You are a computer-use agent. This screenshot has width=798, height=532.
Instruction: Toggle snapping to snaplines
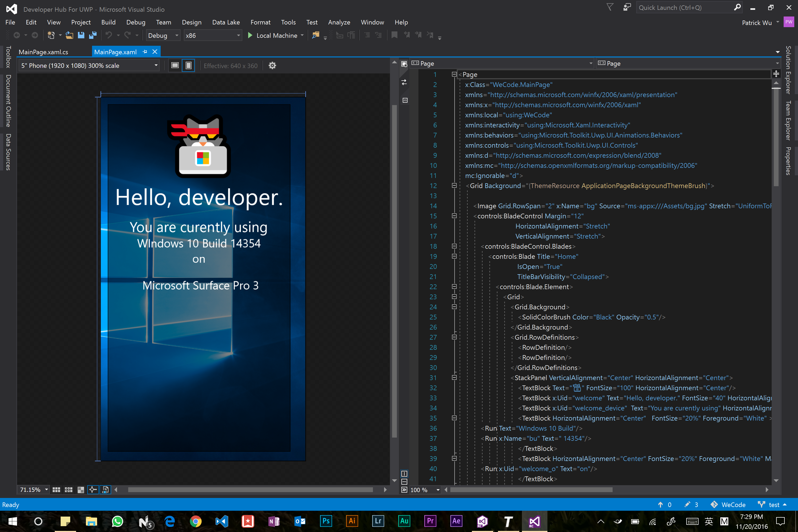point(93,490)
